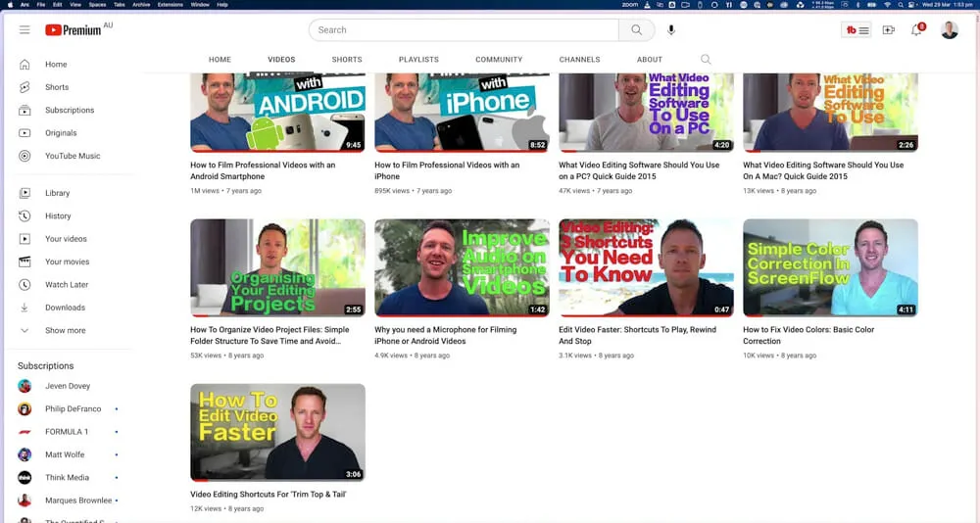Open the account avatar menu
This screenshot has height=523, width=980.
pyautogui.click(x=949, y=30)
